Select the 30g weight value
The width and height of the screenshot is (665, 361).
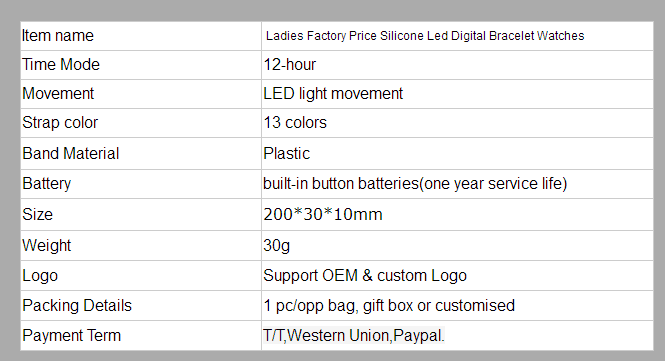[x=277, y=246]
